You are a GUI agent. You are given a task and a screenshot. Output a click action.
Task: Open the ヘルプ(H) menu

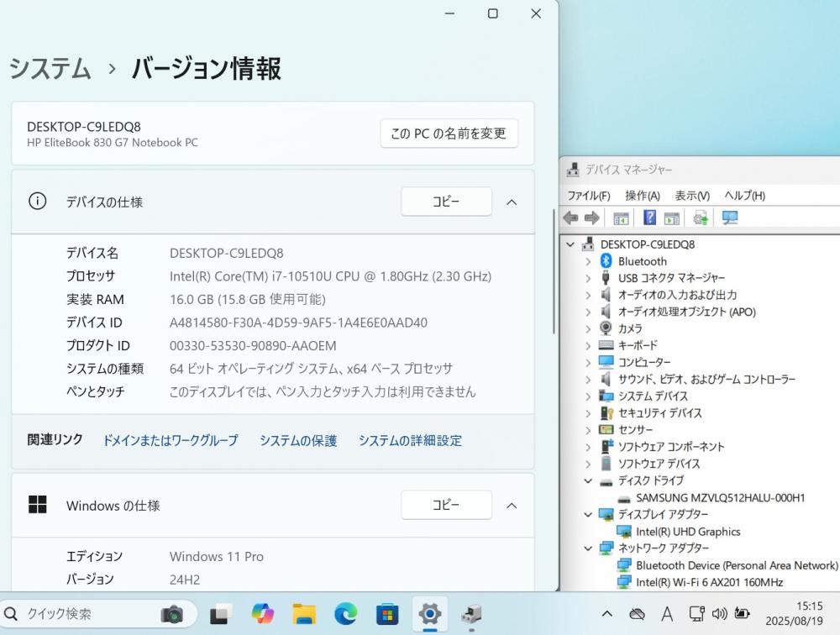coord(744,196)
